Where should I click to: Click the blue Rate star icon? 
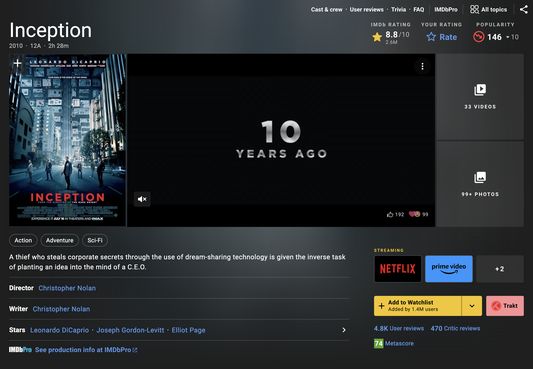431,37
